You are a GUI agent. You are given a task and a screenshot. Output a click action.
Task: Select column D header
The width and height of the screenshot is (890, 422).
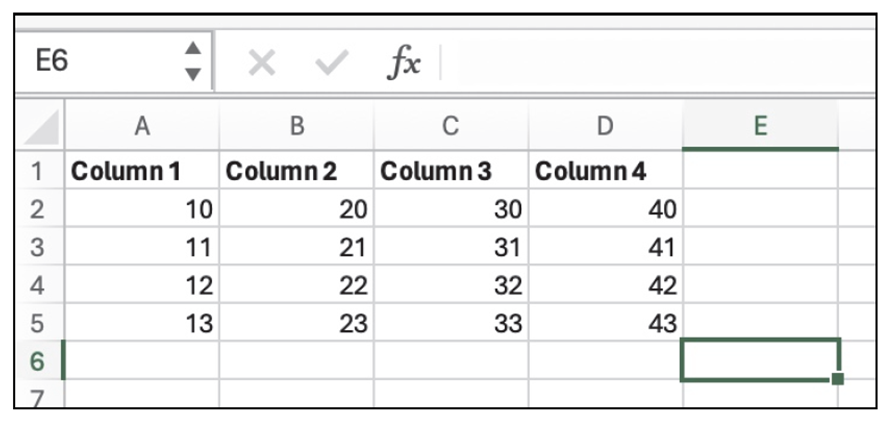[604, 125]
